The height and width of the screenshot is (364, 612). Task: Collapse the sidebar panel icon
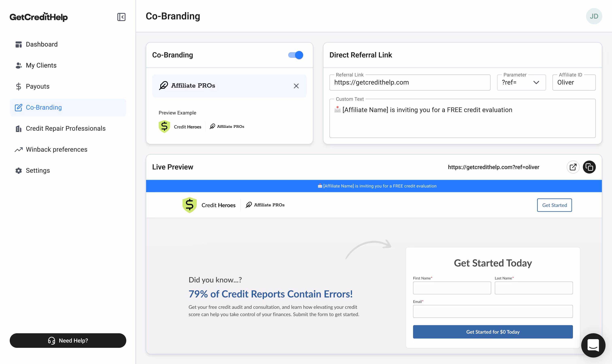(x=121, y=17)
